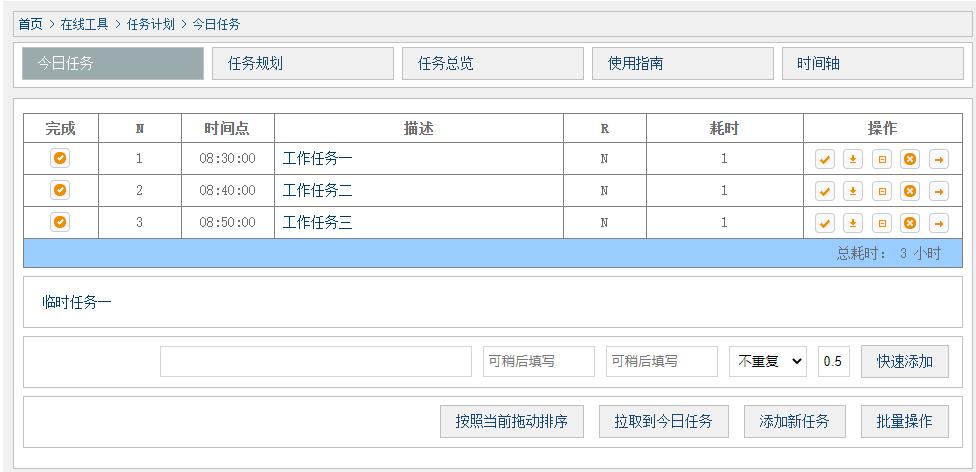Click checkmark action icon for 工作任务二
The image size is (976, 472).
click(825, 191)
